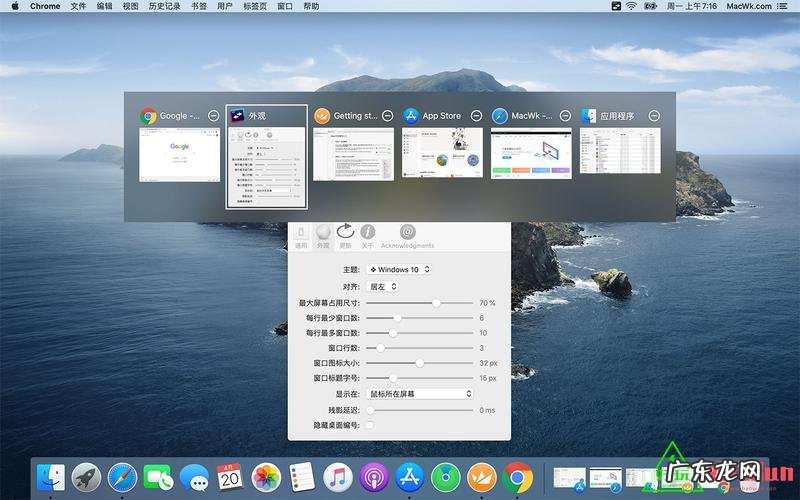Open the 更新 (Update) preferences tab icon
This screenshot has height=500, width=800.
345,232
